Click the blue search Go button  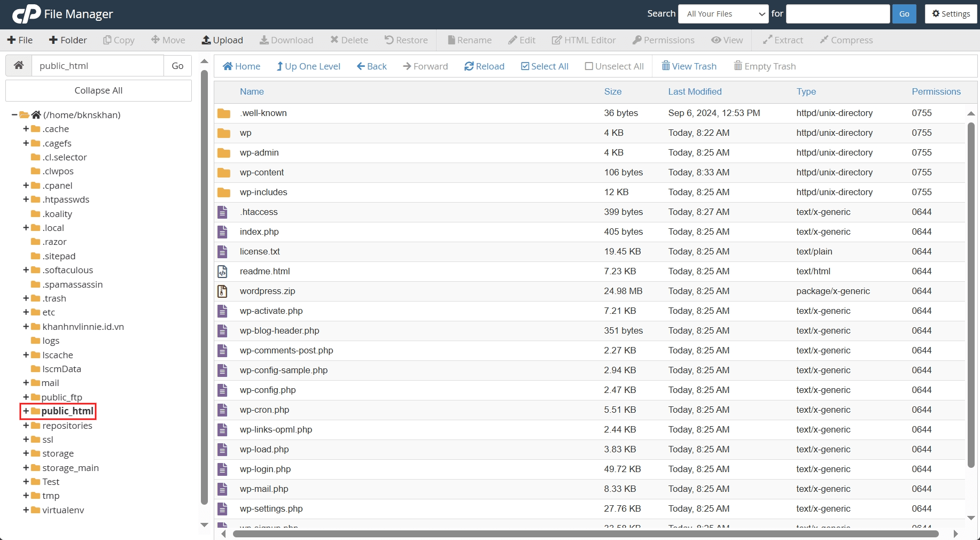904,14
